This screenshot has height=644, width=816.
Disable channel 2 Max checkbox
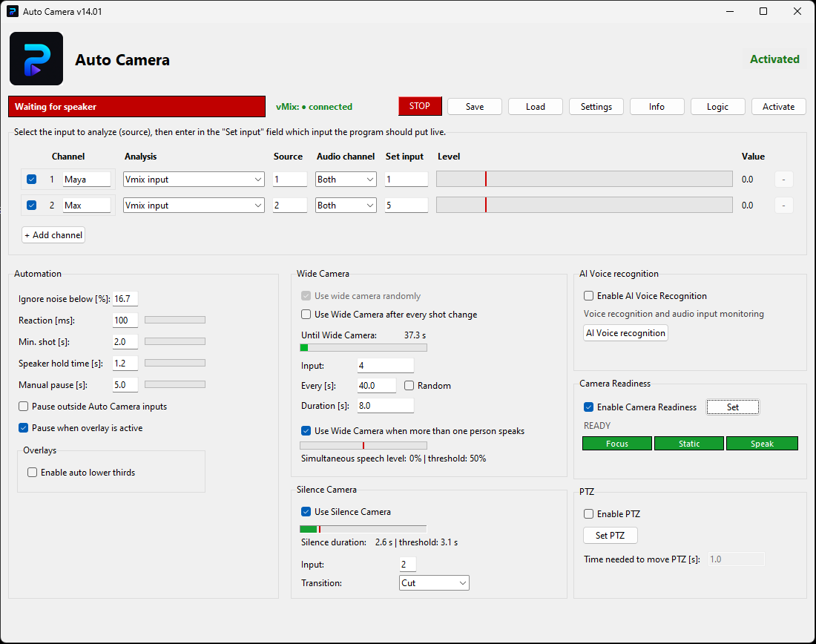(32, 205)
